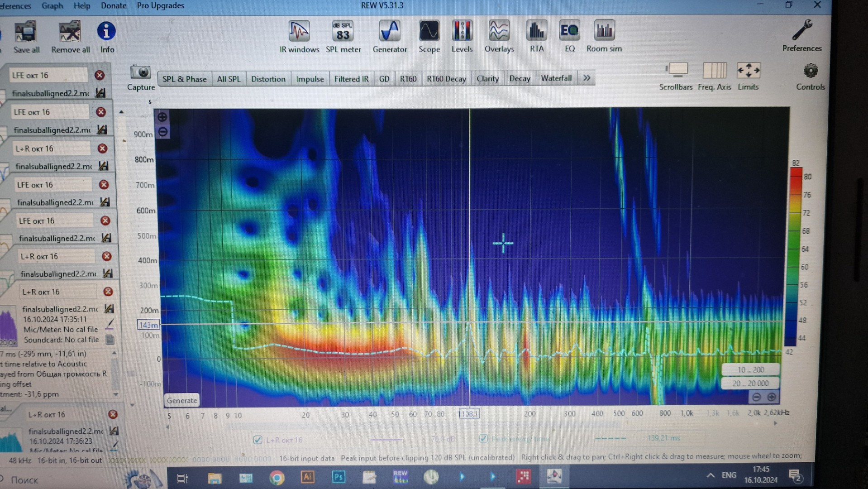This screenshot has height=489, width=868.
Task: Toggle the Peak energy time checkbox
Action: coord(483,438)
